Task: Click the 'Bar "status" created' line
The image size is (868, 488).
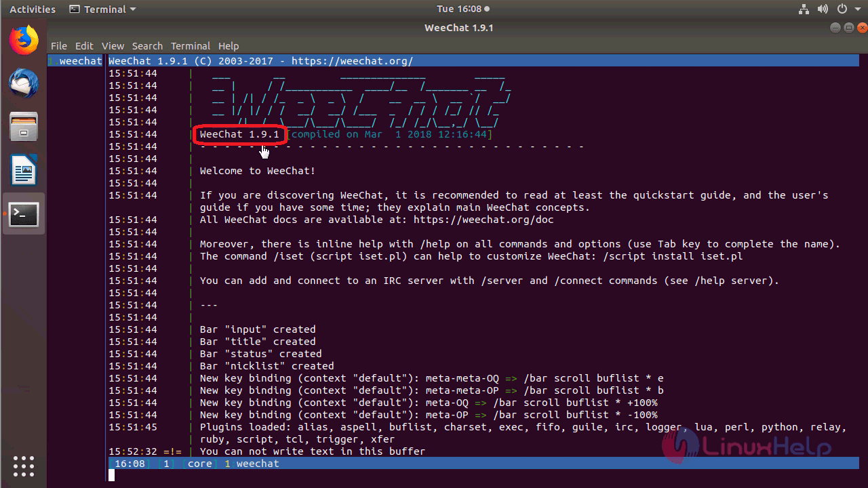Action: click(x=261, y=354)
